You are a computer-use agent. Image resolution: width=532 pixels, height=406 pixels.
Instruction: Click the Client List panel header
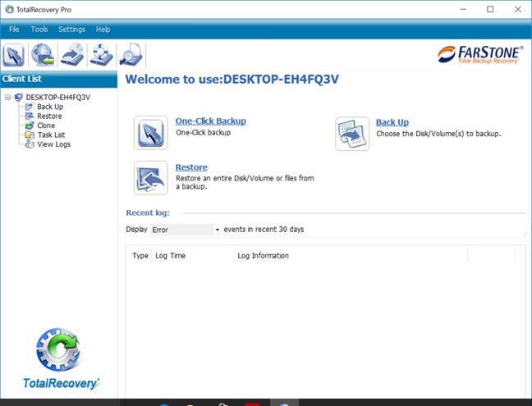(58, 79)
